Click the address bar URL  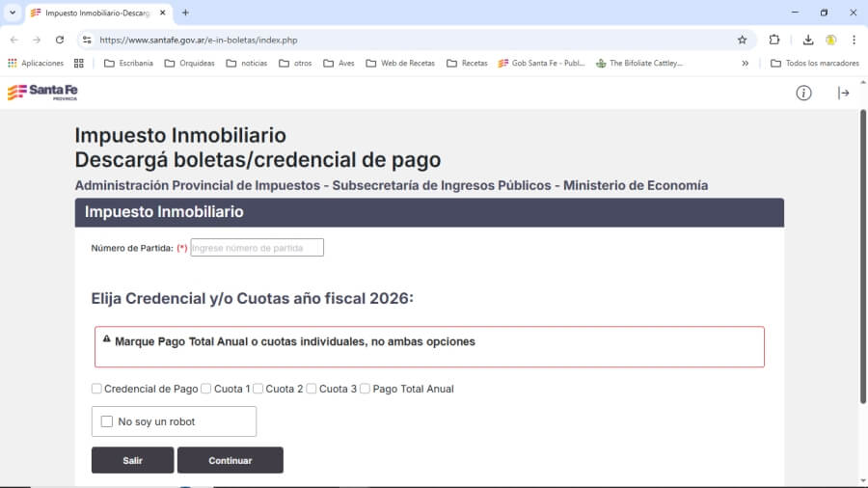[198, 40]
